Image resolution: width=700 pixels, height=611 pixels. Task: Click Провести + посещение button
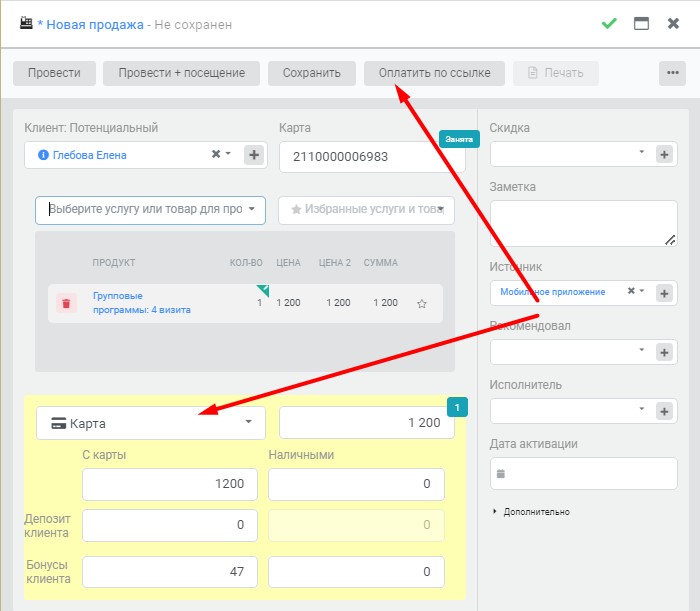coord(181,73)
